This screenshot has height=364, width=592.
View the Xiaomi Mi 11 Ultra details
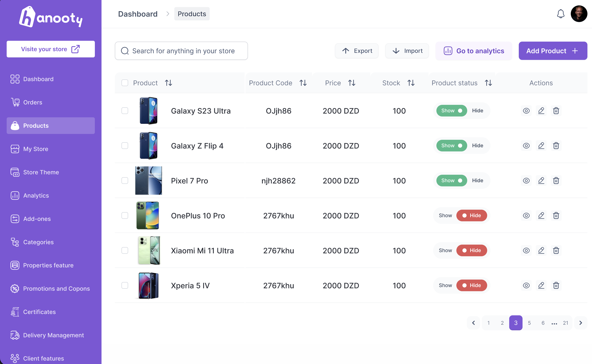coord(526,250)
